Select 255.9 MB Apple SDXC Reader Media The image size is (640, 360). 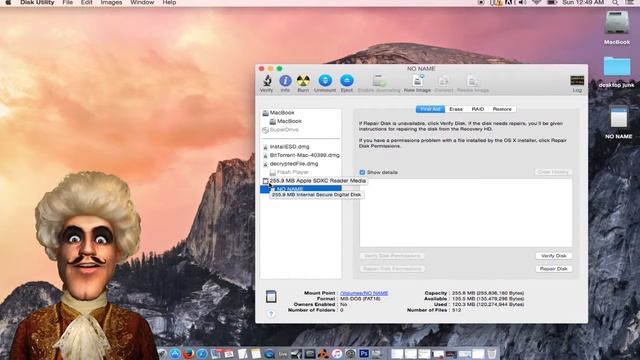click(x=313, y=180)
